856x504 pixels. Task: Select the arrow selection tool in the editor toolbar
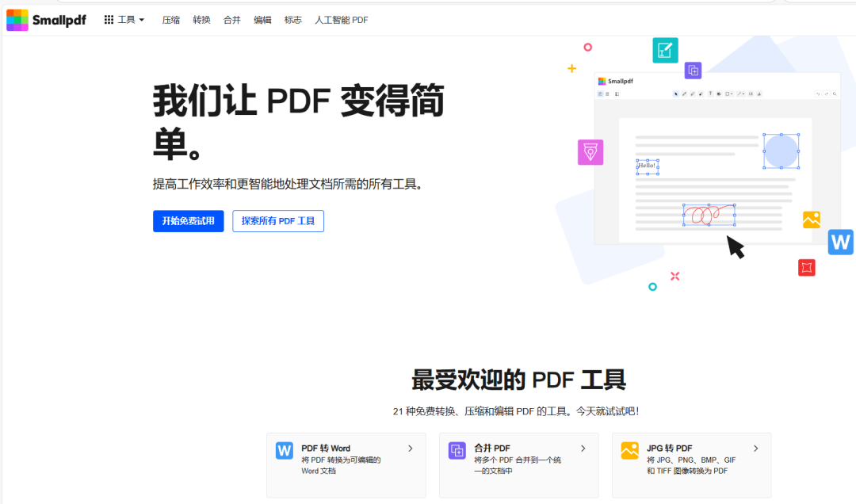[x=676, y=94]
